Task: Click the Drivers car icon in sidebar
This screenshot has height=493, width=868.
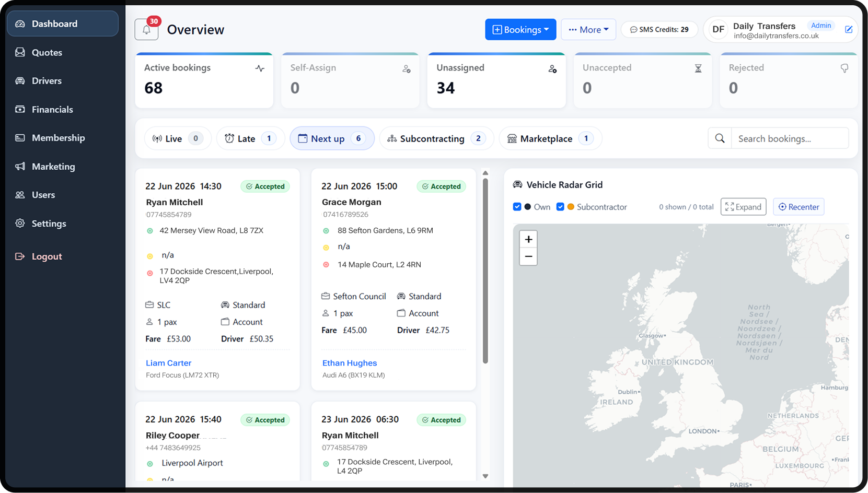Action: [20, 81]
